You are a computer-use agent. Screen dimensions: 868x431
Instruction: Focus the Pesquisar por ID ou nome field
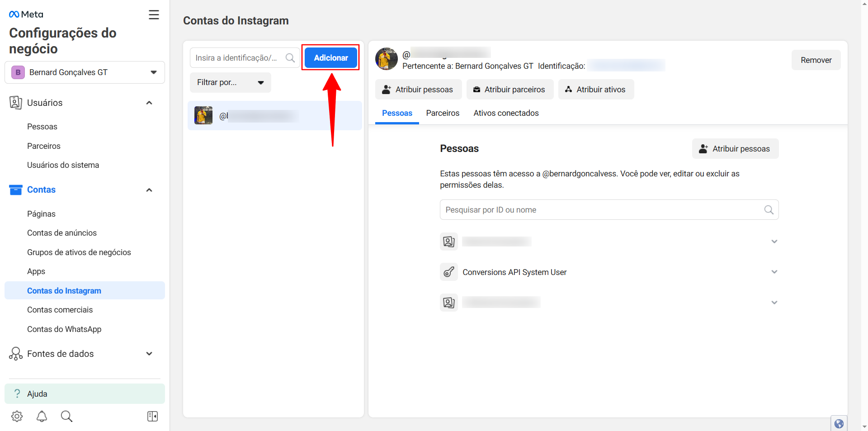(x=609, y=210)
